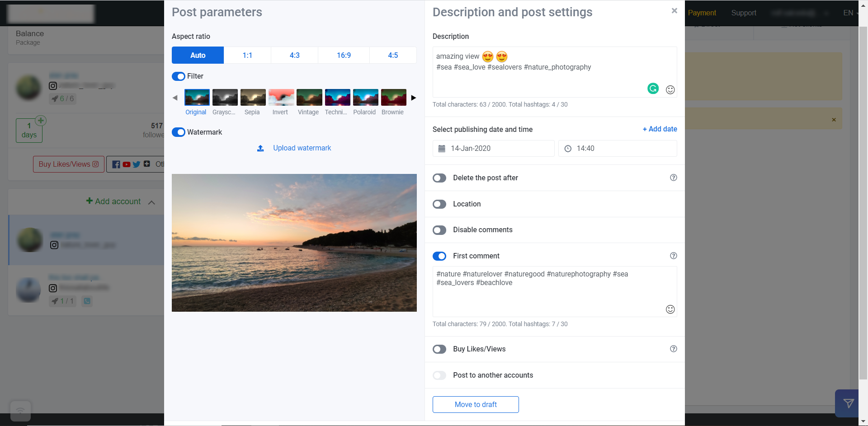This screenshot has height=426, width=868.
Task: Click the Grammarly icon in Description
Action: tap(653, 89)
